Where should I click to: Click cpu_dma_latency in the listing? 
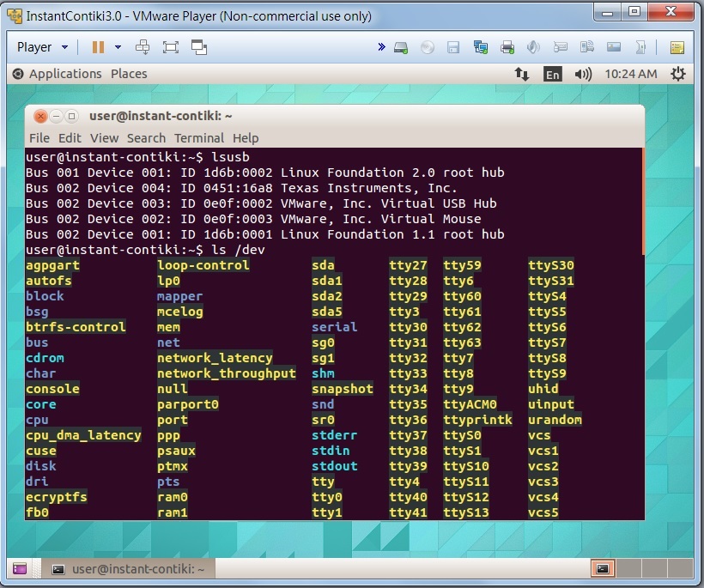(83, 435)
